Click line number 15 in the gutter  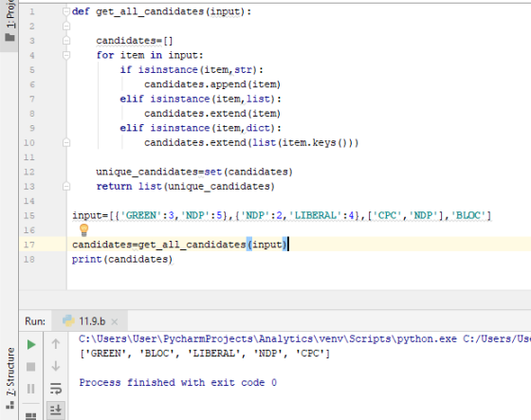point(29,216)
